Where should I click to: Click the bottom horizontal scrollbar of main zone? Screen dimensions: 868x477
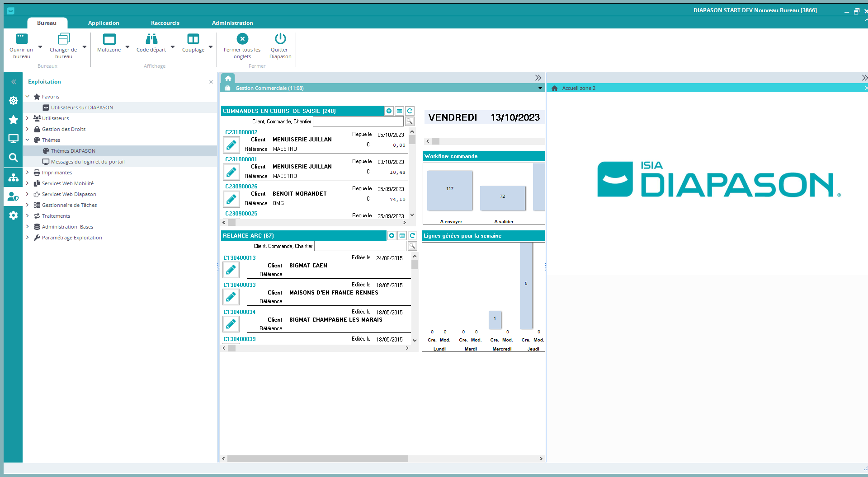(x=317, y=458)
